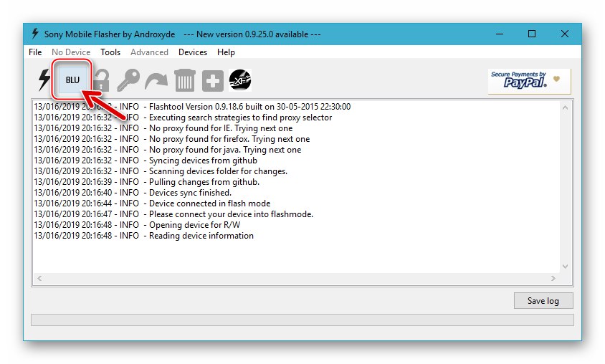Click the plus Bundle creation icon

pos(213,81)
